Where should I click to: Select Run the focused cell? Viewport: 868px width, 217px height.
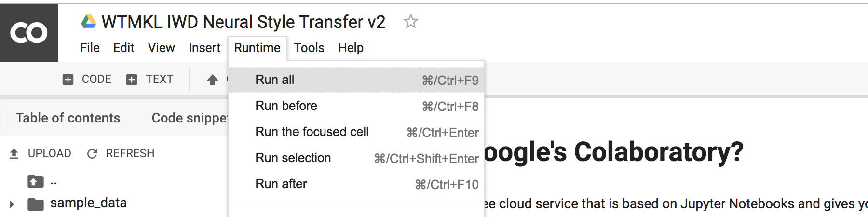(x=312, y=132)
